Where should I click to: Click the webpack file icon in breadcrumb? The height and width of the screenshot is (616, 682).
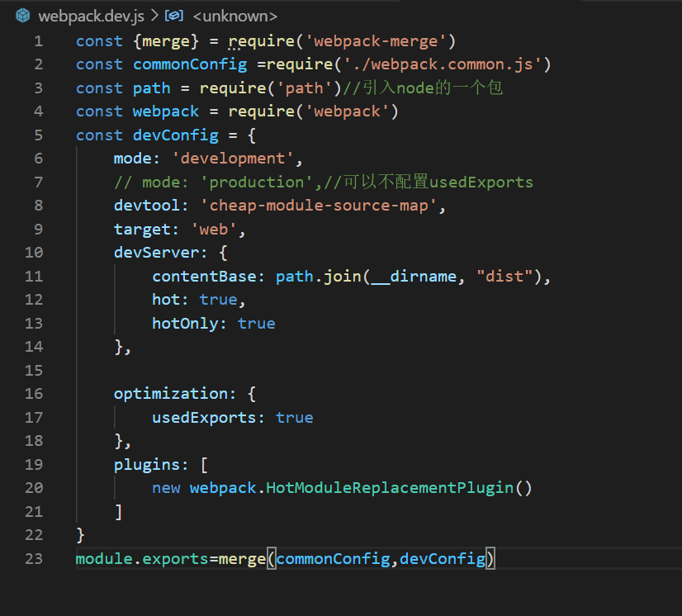click(x=22, y=16)
